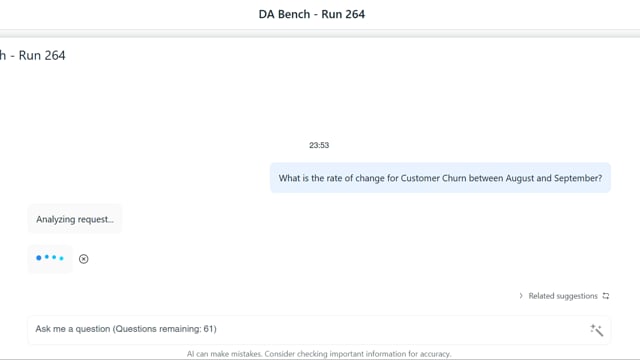Viewport: 640px width, 360px height.
Task: Click the gray divider bar below the header
Action: coord(320,33)
